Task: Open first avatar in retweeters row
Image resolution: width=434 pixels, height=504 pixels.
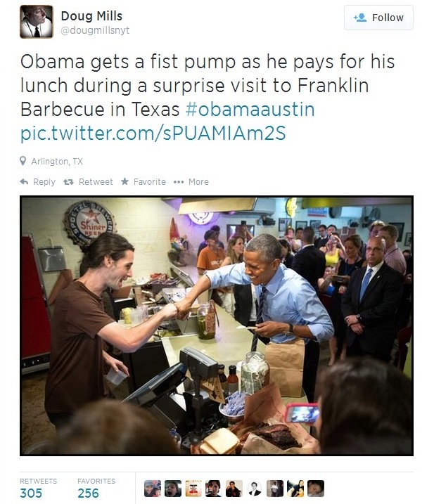Action: (x=153, y=489)
